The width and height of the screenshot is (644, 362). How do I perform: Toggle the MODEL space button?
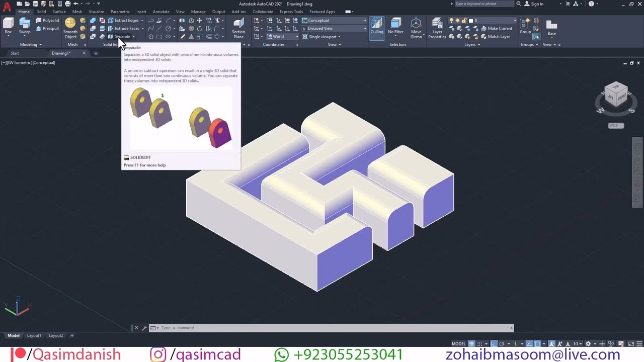458,344
